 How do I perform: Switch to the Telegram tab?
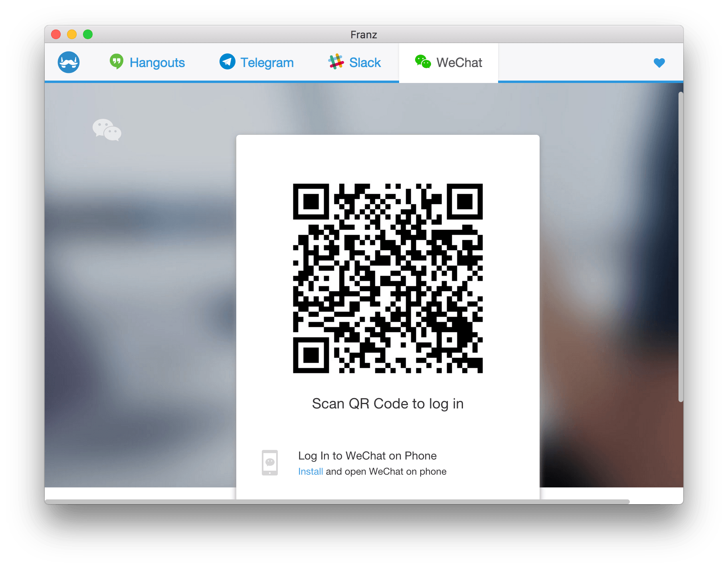tap(256, 62)
